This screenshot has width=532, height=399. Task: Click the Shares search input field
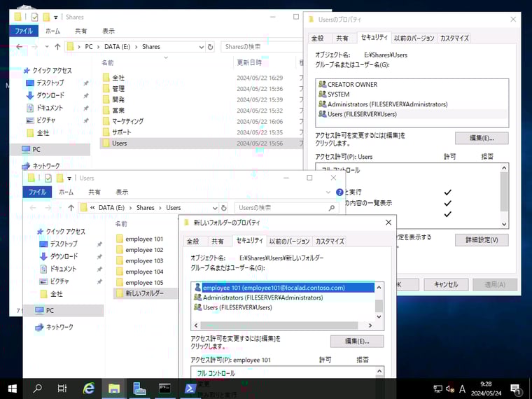click(259, 47)
